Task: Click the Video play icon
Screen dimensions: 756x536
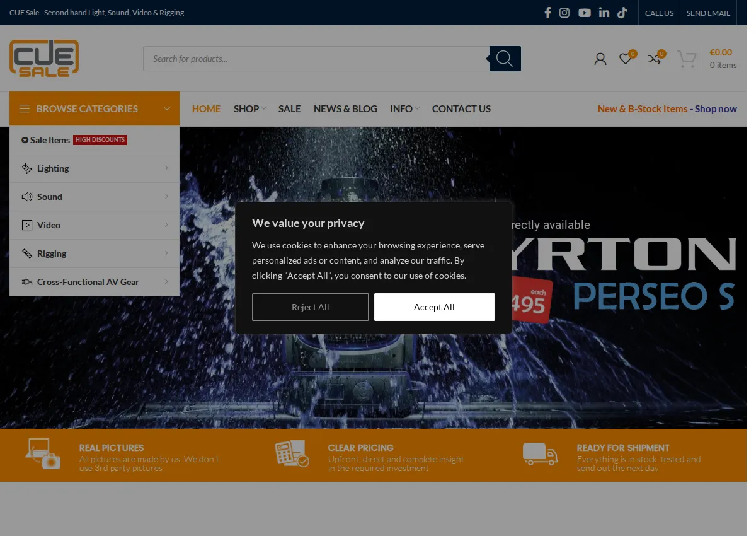Action: pos(27,225)
